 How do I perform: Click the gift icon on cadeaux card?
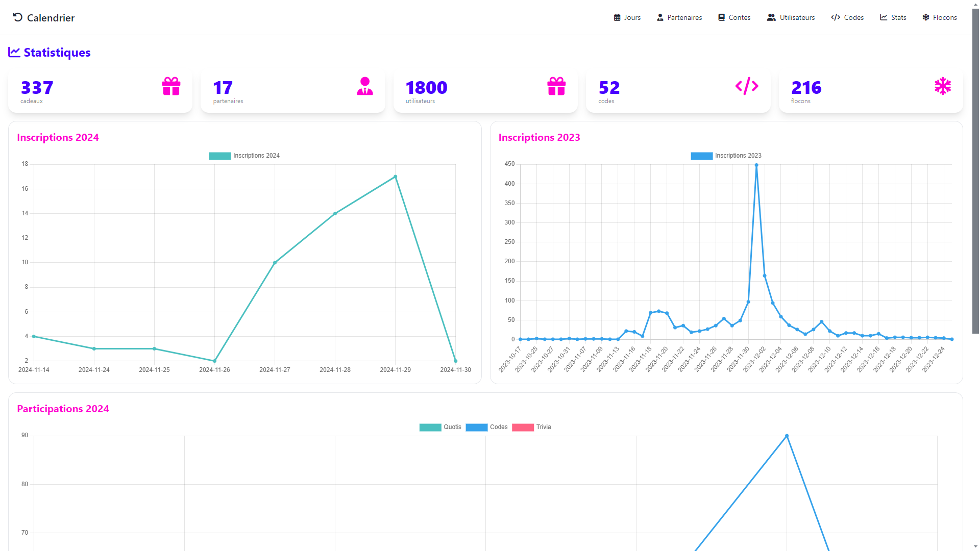coord(171,86)
